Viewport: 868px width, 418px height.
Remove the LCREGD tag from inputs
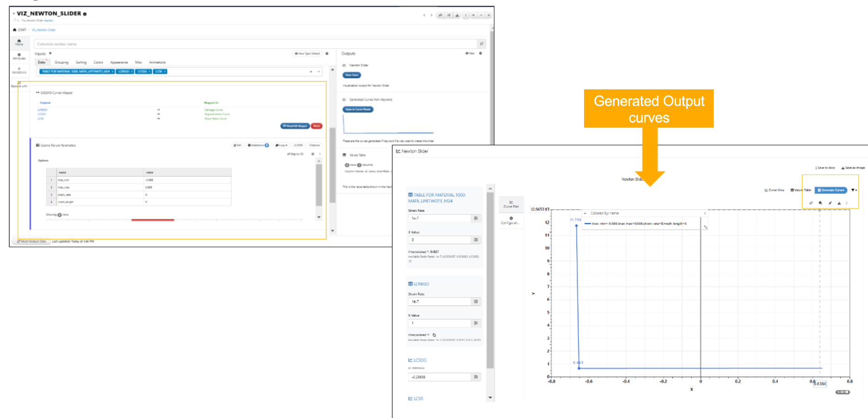point(132,71)
